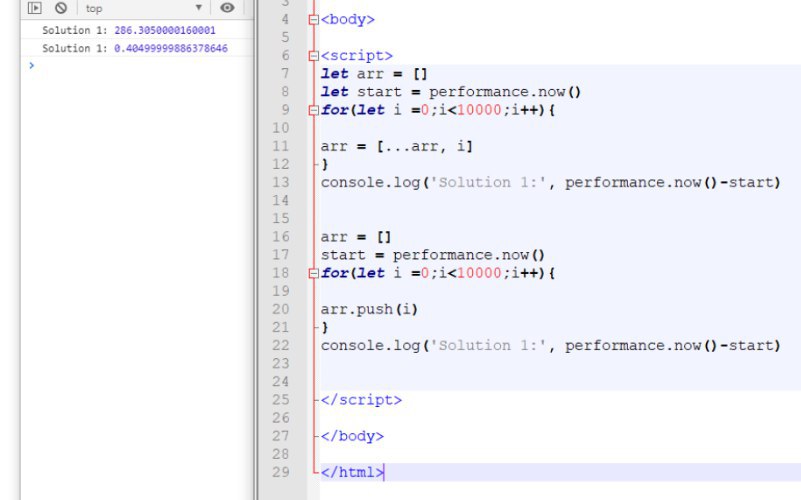Click the second 'Solution 1:' console log label
The width and height of the screenshot is (801, 500).
coord(75,48)
